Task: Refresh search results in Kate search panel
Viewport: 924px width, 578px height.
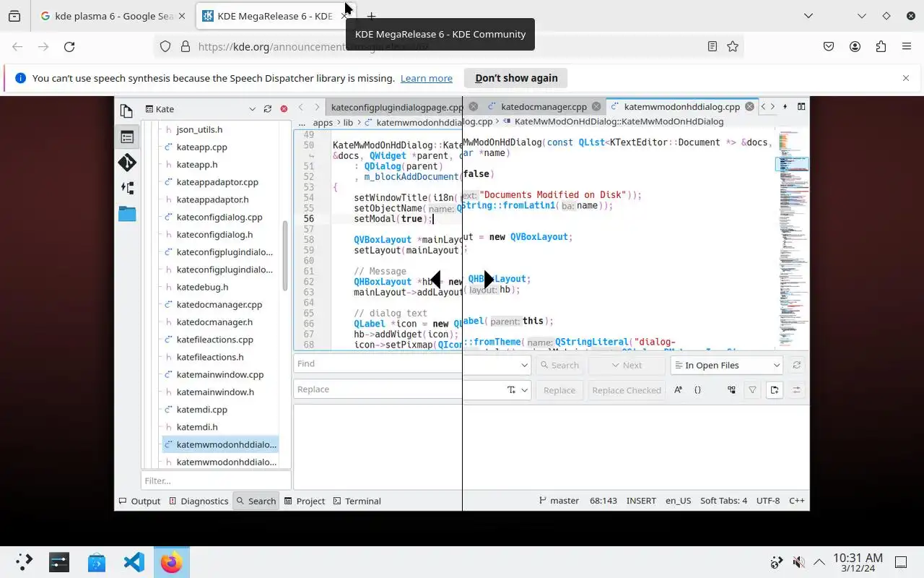Action: (x=796, y=365)
